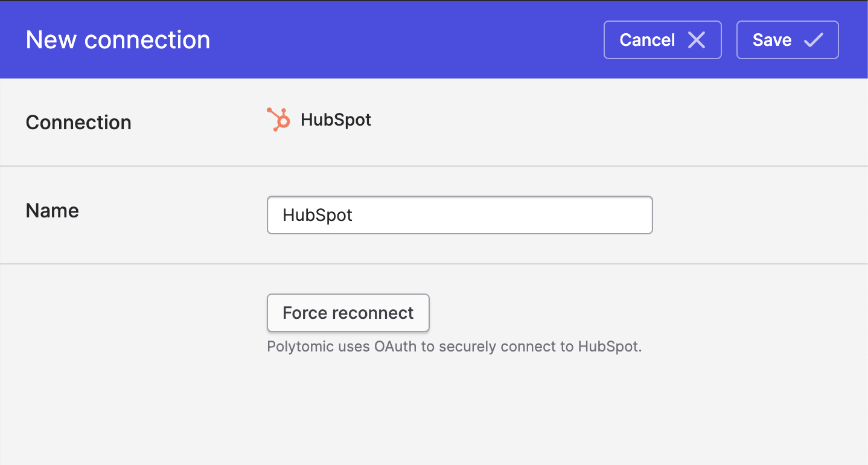Image resolution: width=868 pixels, height=465 pixels.
Task: Click the Name row label
Action: [53, 211]
